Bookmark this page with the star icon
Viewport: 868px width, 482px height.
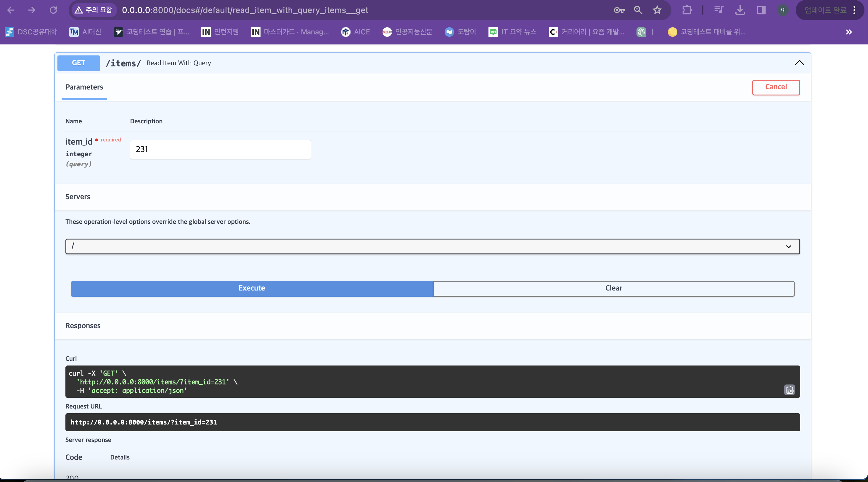tap(657, 10)
